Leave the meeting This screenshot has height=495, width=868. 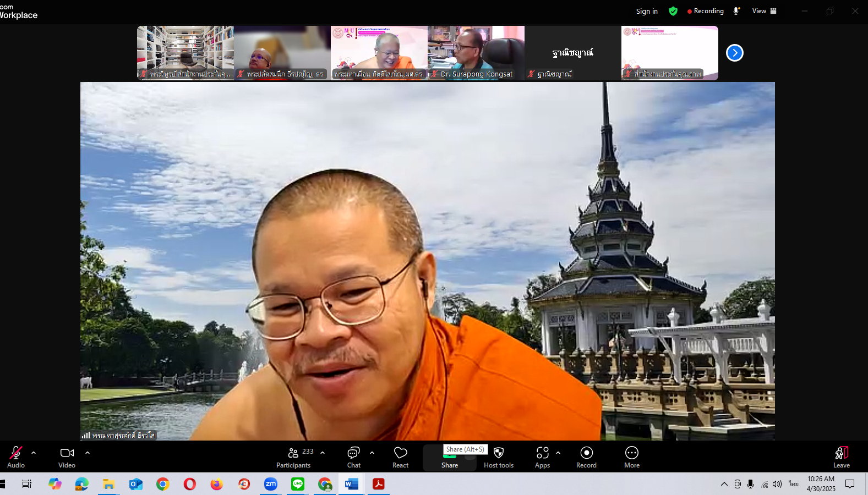point(842,457)
